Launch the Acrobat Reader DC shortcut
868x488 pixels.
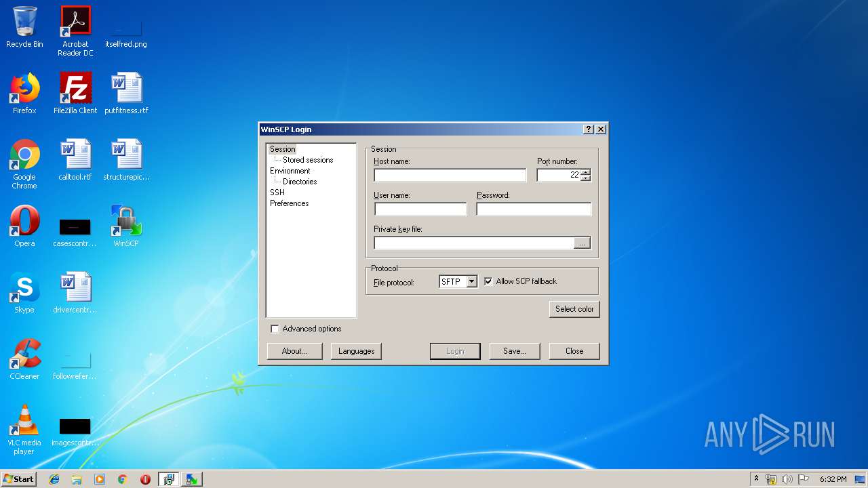click(75, 30)
